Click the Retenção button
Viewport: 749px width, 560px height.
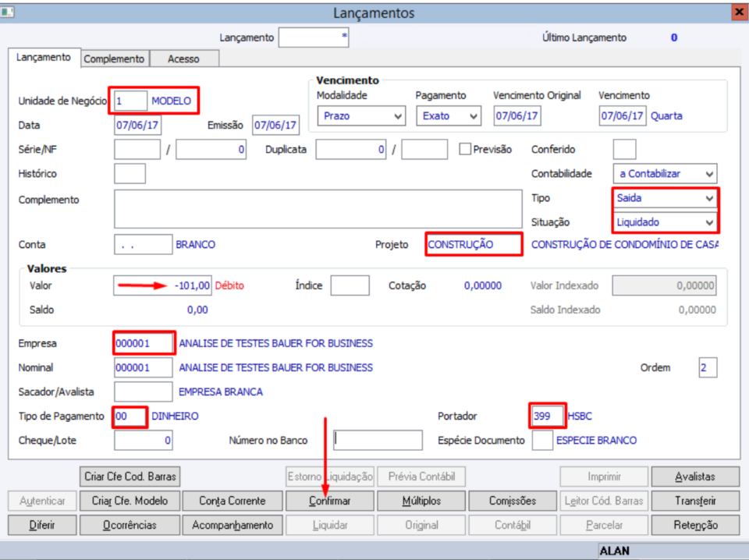coord(695,525)
